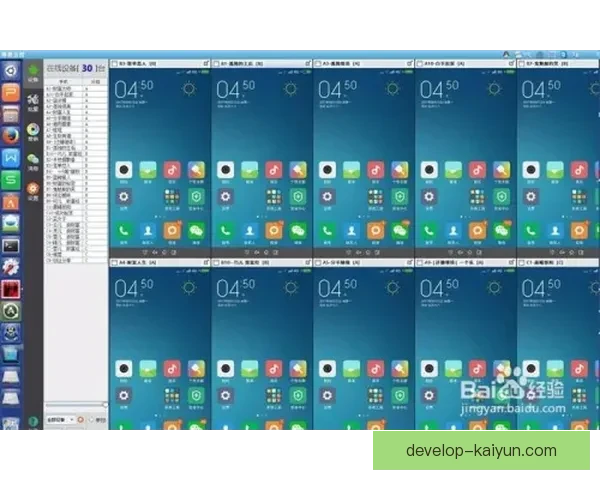Screen dimensions: 600x480
Task: Click the colorful disc icon in app sidebar
Action: click(x=33, y=129)
